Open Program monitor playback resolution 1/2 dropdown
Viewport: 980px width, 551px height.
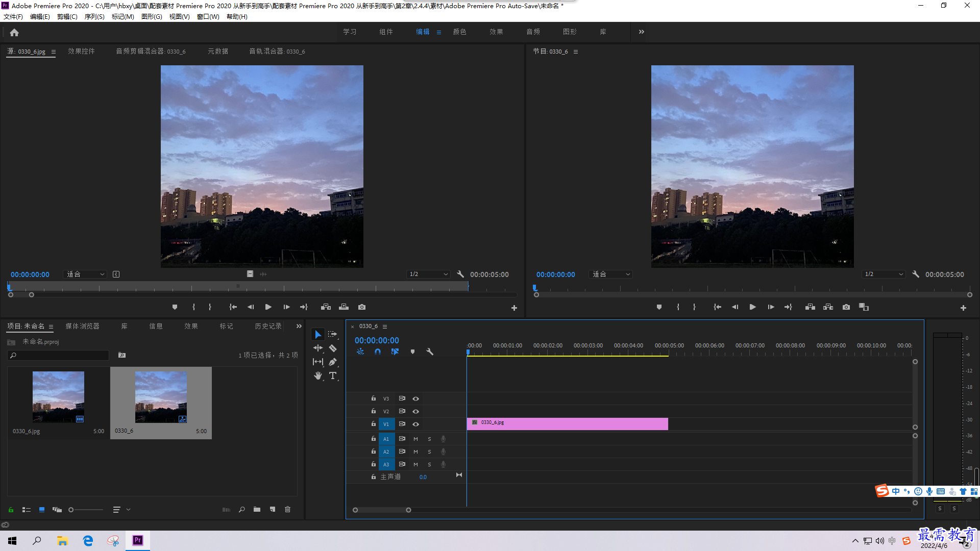[884, 274]
